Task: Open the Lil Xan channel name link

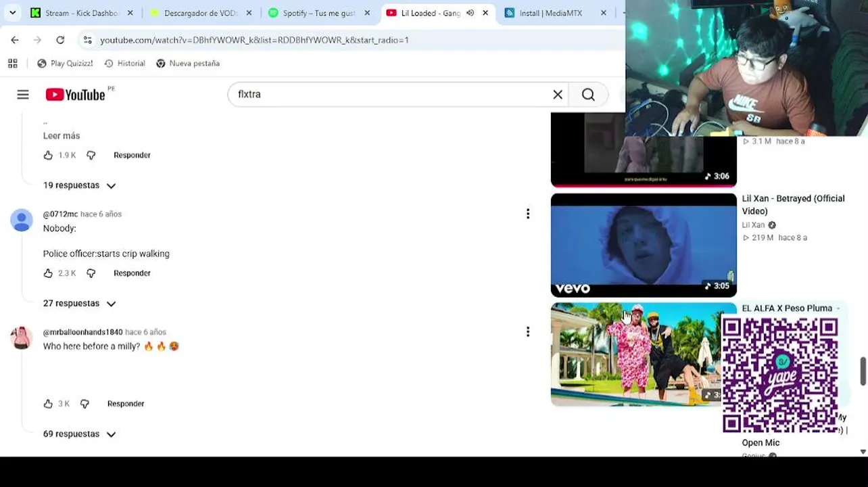Action: point(753,225)
